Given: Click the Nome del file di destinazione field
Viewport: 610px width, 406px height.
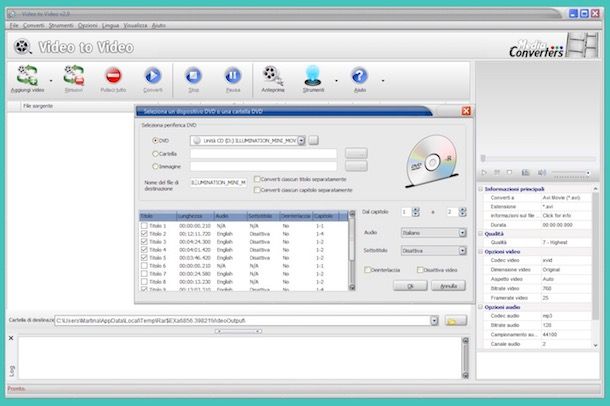Looking at the screenshot, I should tap(219, 182).
